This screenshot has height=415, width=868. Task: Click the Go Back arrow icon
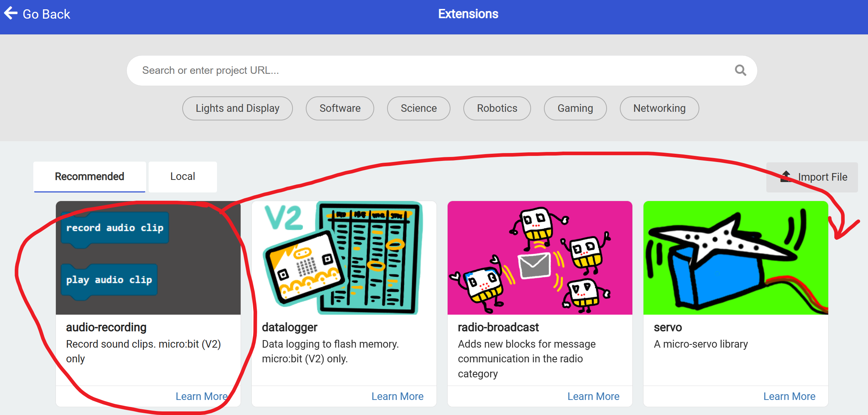pyautogui.click(x=10, y=13)
